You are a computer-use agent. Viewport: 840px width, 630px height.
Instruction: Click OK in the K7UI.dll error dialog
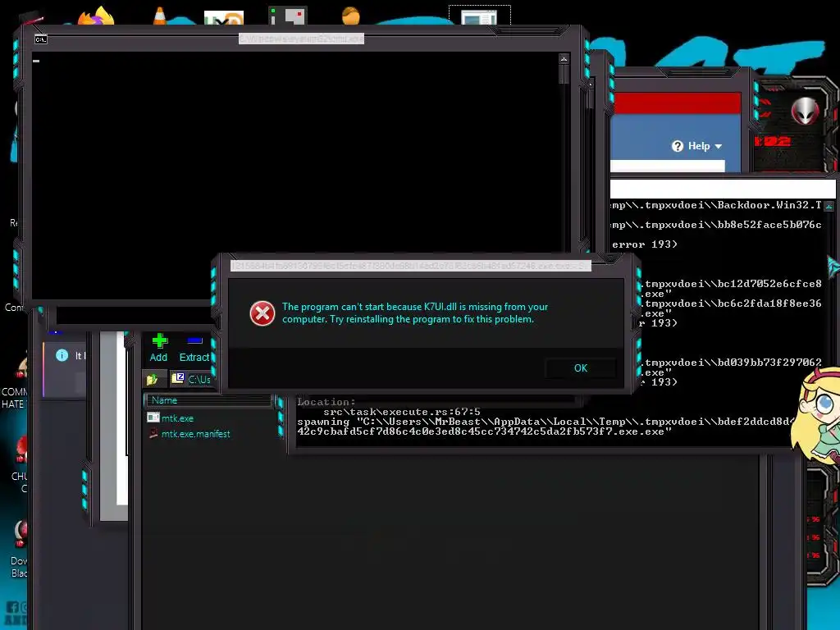pos(581,368)
